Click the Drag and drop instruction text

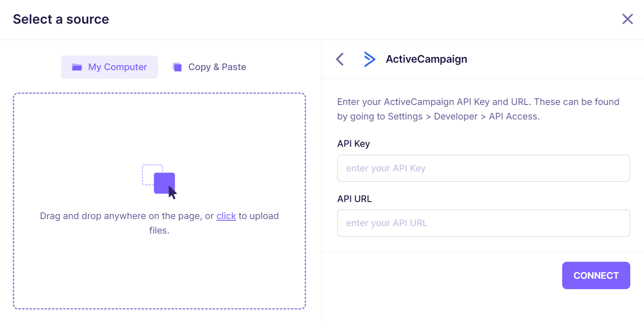(x=159, y=223)
